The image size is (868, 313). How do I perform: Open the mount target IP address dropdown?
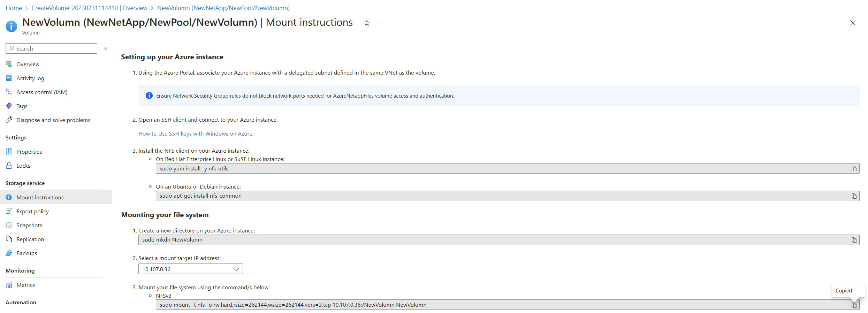coord(191,269)
